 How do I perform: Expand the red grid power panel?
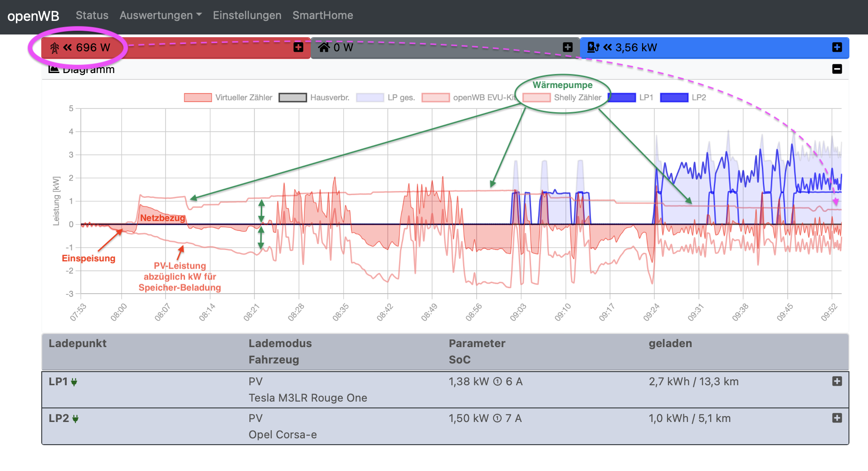tap(298, 47)
